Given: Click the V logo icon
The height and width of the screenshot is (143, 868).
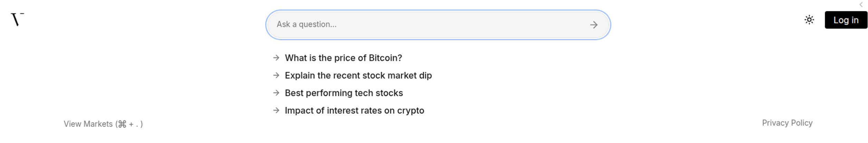Looking at the screenshot, I should coord(17,19).
